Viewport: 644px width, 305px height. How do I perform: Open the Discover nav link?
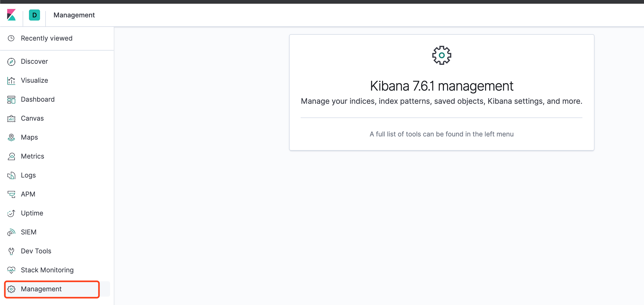point(34,61)
